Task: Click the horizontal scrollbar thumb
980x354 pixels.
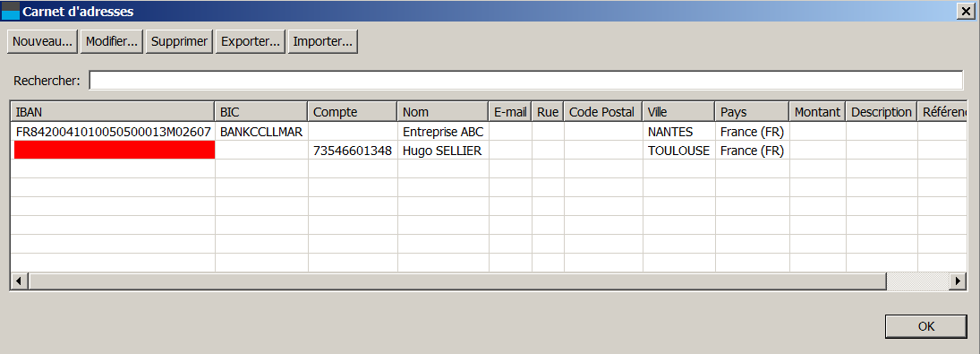Action: [457, 281]
